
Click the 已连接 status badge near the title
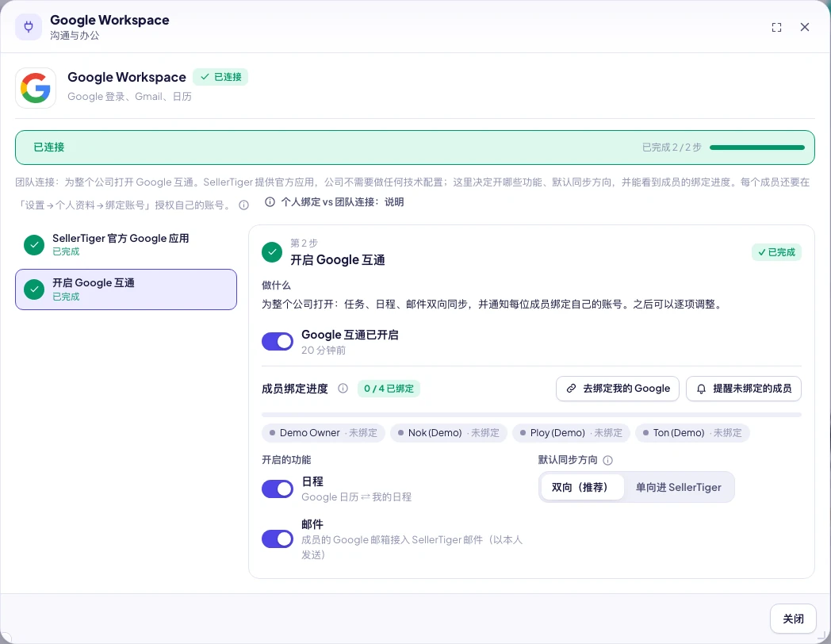220,77
